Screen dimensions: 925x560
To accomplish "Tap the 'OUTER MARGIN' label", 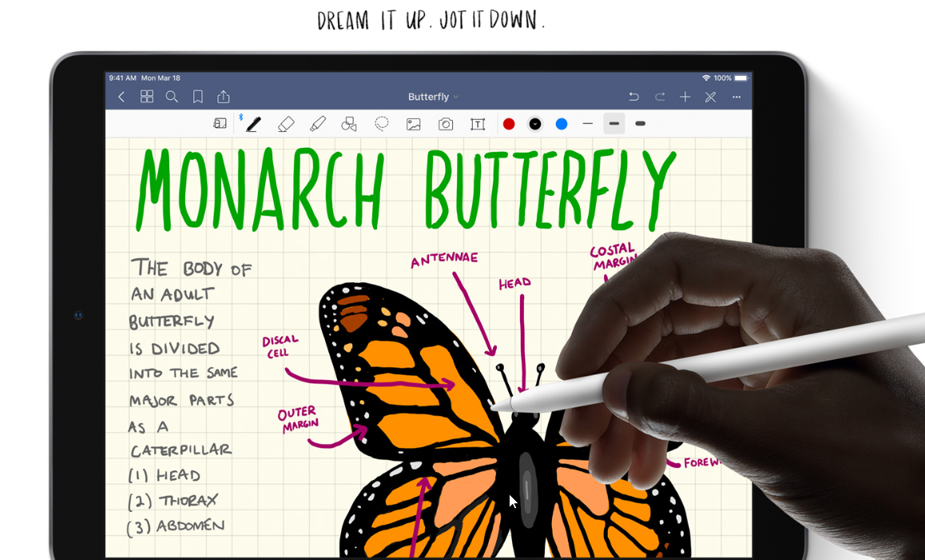I will [x=298, y=419].
